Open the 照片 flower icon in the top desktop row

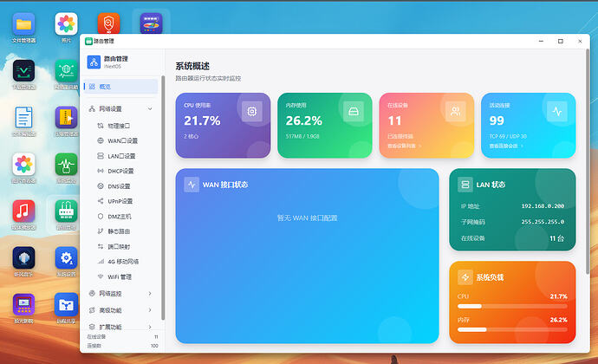[x=66, y=23]
